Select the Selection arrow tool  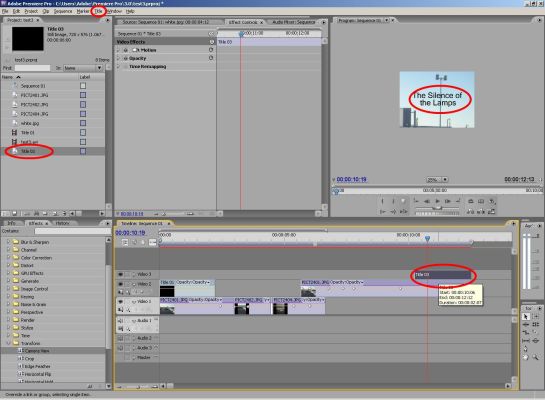[526, 317]
